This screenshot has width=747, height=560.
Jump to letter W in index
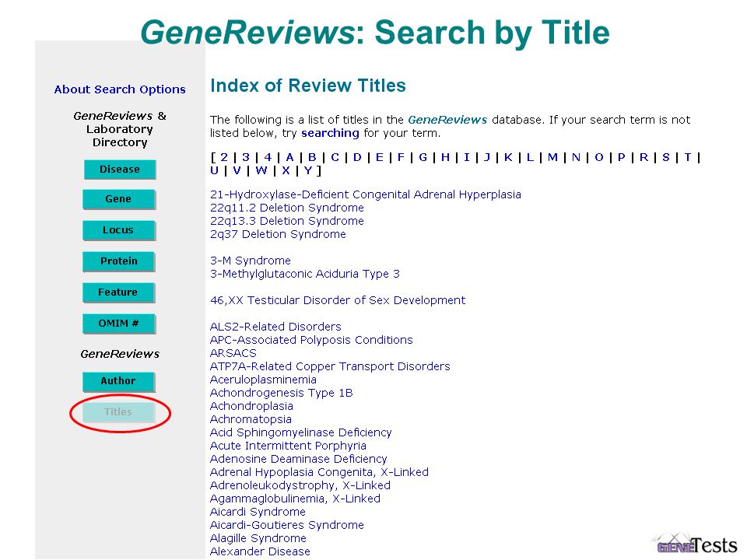[261, 170]
